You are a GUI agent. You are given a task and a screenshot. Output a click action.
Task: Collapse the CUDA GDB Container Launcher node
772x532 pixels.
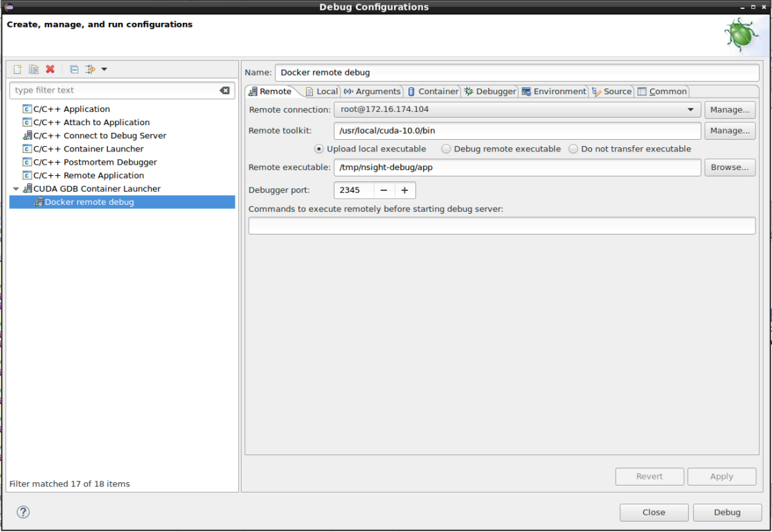point(16,189)
